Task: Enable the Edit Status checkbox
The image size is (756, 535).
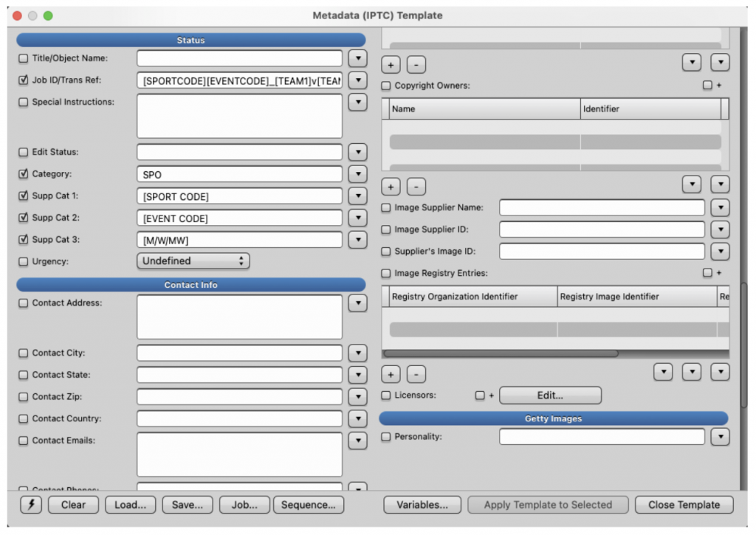Action: click(x=23, y=152)
